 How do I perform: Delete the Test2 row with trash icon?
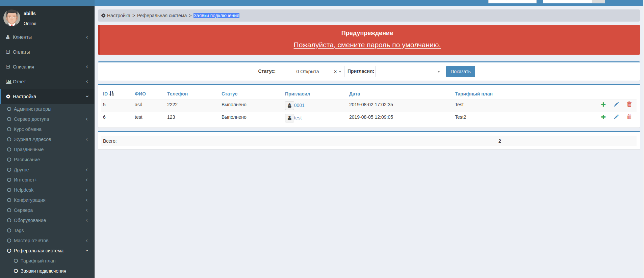[629, 117]
